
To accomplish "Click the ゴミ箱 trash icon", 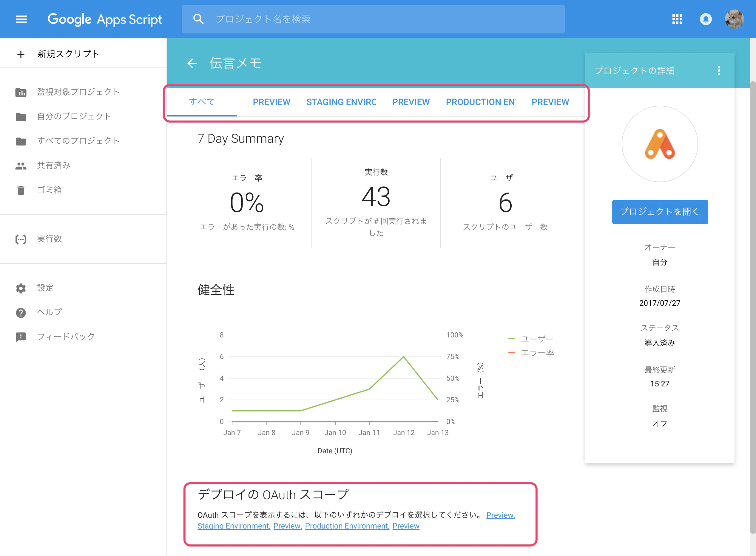I will pyautogui.click(x=21, y=190).
